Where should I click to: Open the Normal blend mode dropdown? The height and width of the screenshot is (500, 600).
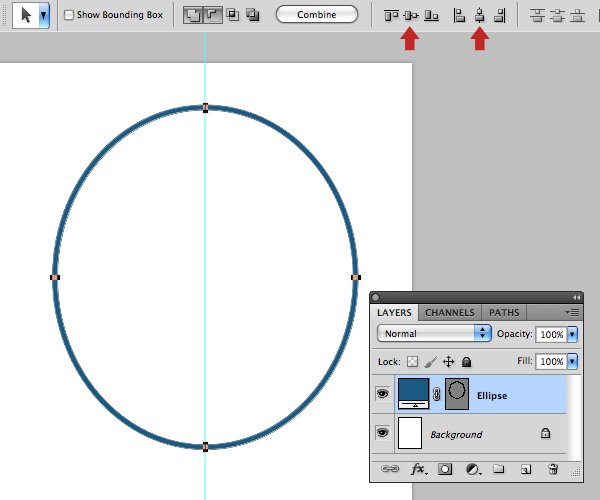tap(434, 333)
